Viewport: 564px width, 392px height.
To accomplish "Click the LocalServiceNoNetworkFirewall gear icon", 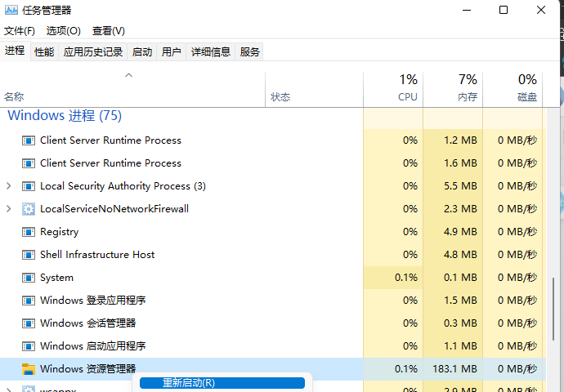I will click(29, 209).
